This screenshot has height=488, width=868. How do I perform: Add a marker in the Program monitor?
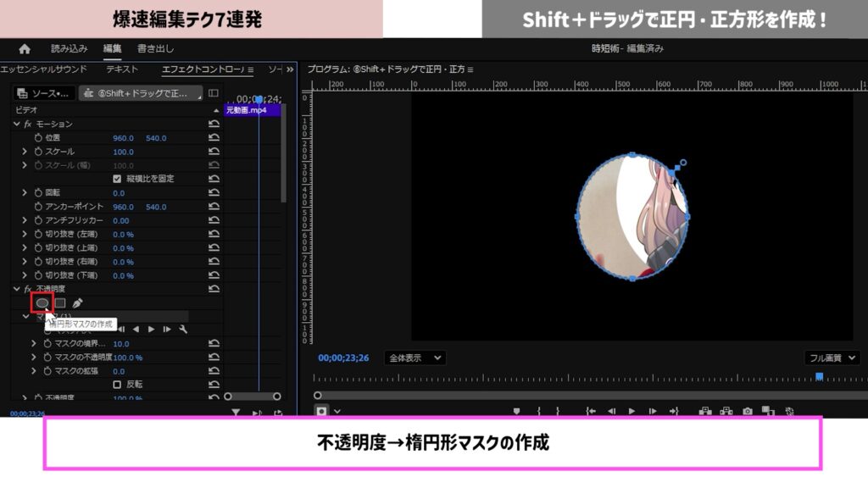click(516, 411)
